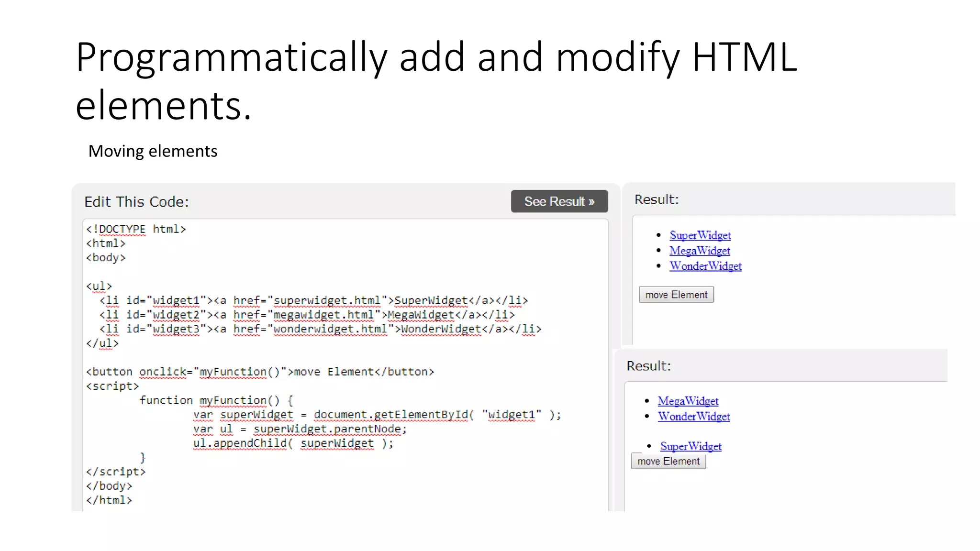Screen dimensions: 980x551
Task: Click the closing '</ul>' tag line
Action: [102, 343]
